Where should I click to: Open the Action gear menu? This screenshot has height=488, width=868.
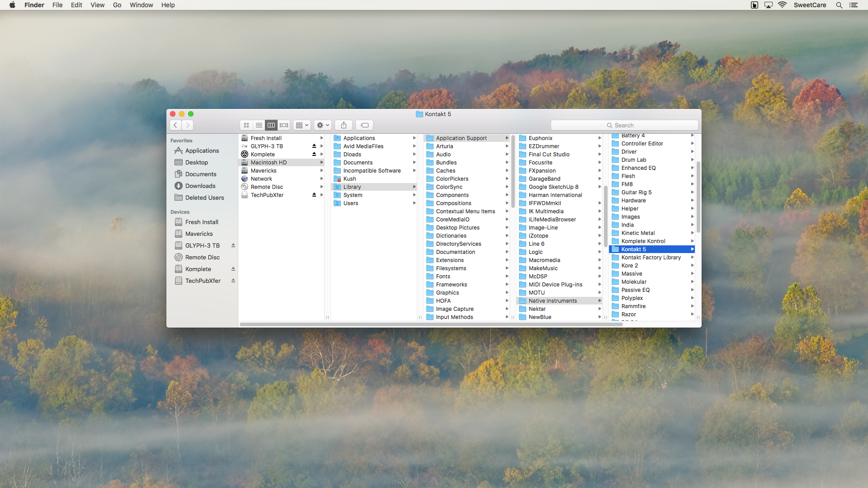click(x=323, y=125)
